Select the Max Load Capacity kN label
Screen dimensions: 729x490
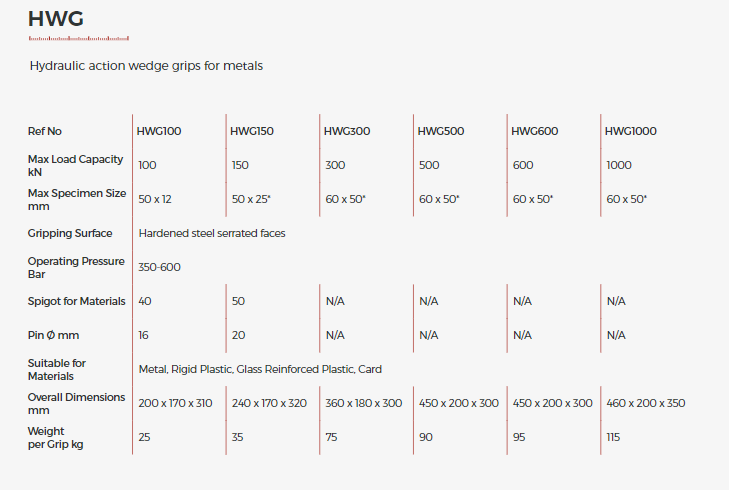tap(75, 165)
